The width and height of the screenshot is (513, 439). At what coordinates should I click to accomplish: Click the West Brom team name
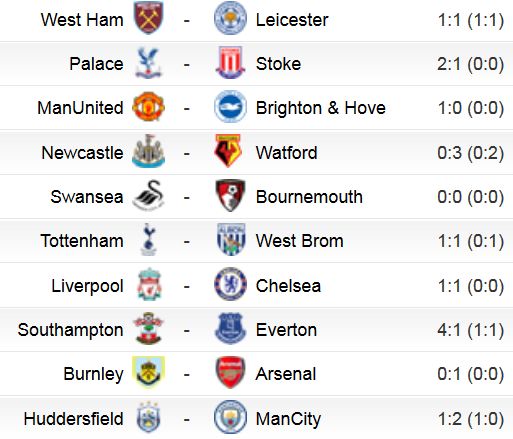(x=300, y=241)
